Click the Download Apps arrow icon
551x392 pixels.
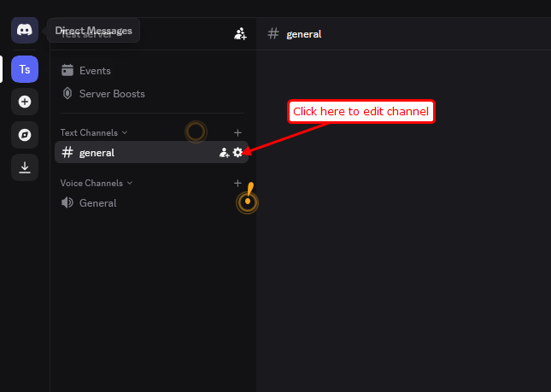click(25, 167)
